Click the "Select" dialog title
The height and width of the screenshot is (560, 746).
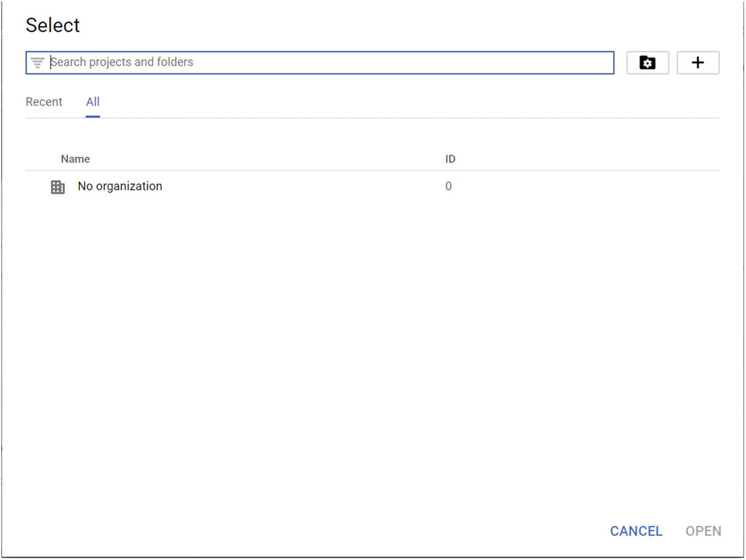(53, 25)
